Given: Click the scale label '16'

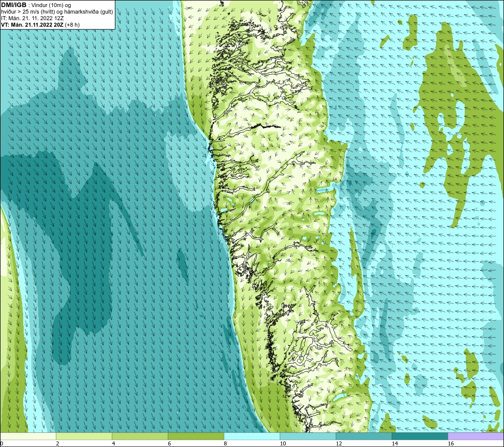Looking at the screenshot, I should [x=450, y=443].
